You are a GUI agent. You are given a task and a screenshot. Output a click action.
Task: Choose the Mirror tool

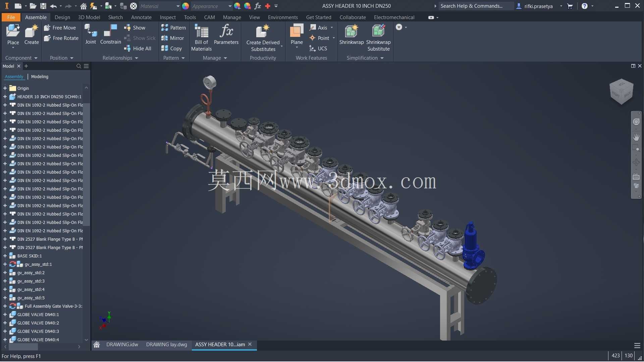tap(173, 38)
